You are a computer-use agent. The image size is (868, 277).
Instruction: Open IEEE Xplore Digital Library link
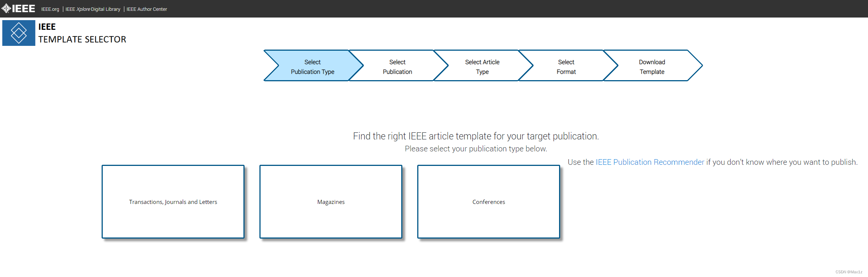pos(93,9)
